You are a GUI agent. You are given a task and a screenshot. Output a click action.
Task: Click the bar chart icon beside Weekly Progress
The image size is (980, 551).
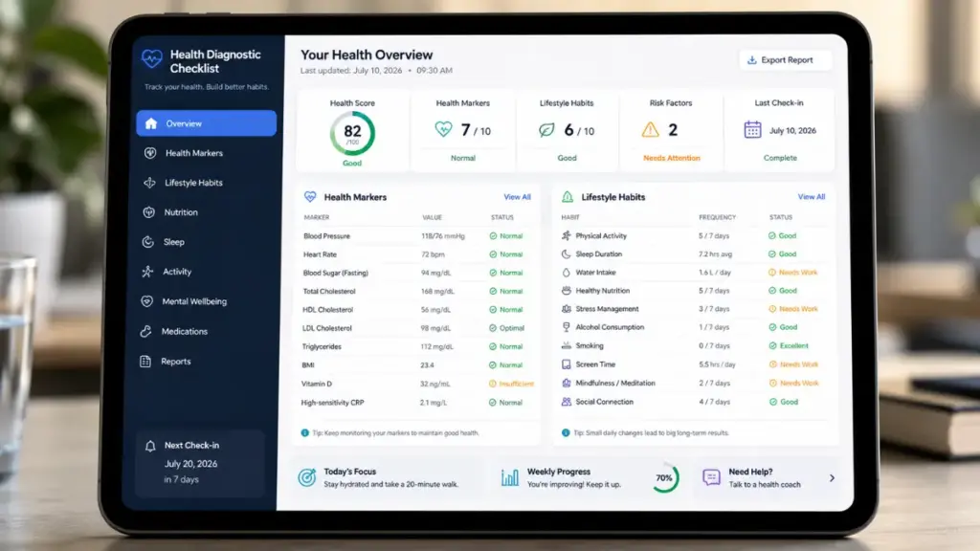[510, 477]
